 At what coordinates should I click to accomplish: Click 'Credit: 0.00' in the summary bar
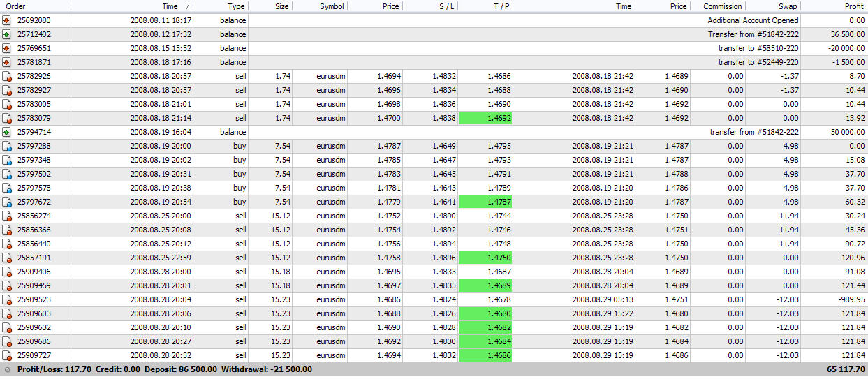pyautogui.click(x=119, y=370)
